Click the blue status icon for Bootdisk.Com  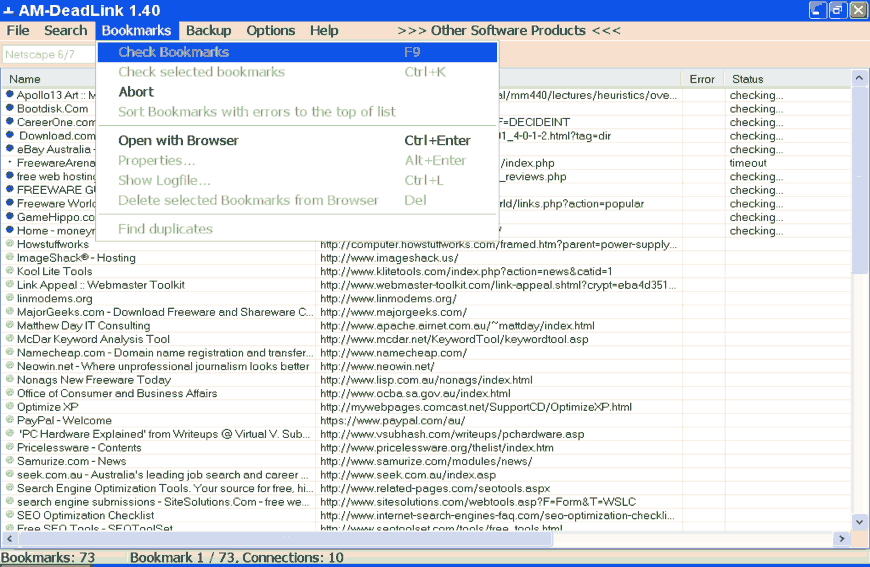pyautogui.click(x=9, y=108)
